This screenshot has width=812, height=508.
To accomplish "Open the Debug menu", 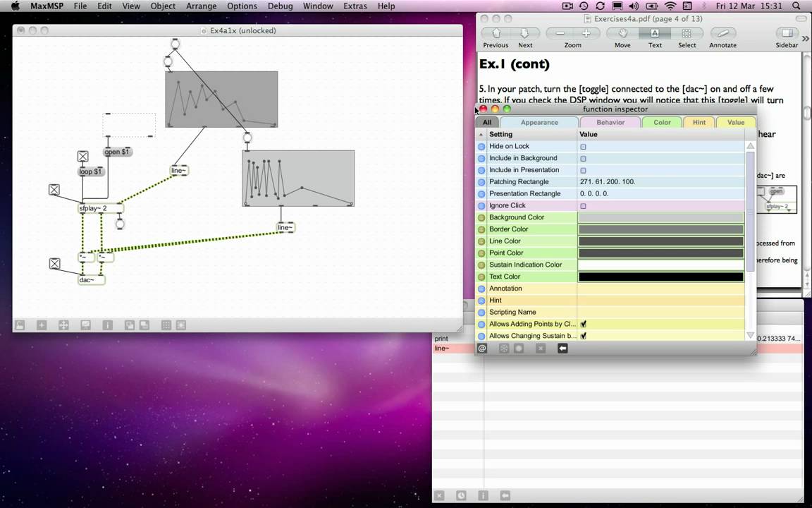I will 280,6.
